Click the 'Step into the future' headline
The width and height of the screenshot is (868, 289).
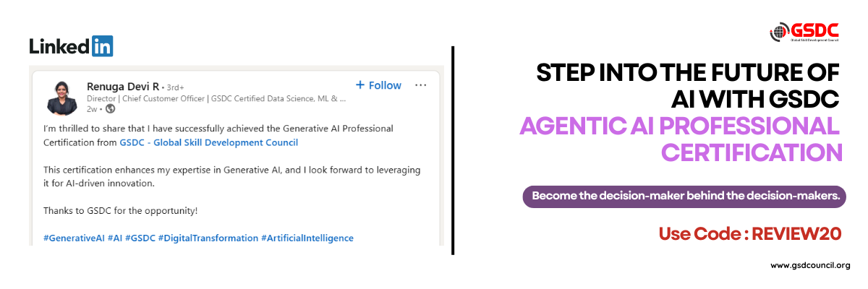click(688, 85)
